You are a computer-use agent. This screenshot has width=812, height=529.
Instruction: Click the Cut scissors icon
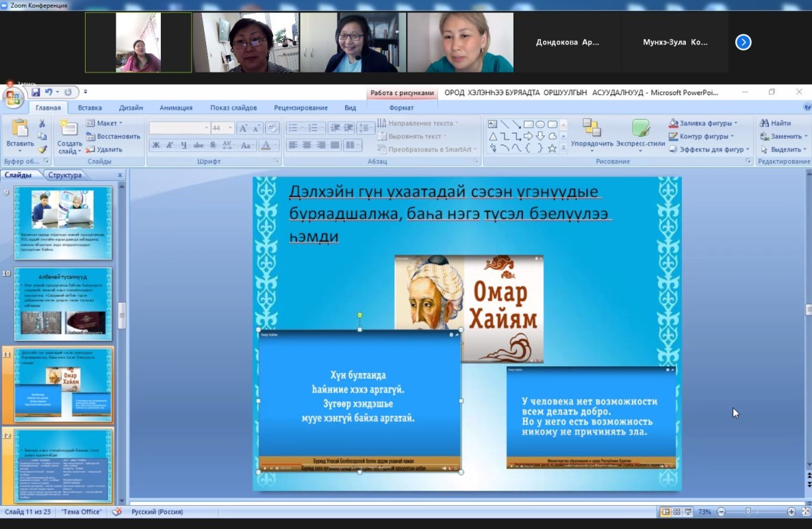coord(42,123)
